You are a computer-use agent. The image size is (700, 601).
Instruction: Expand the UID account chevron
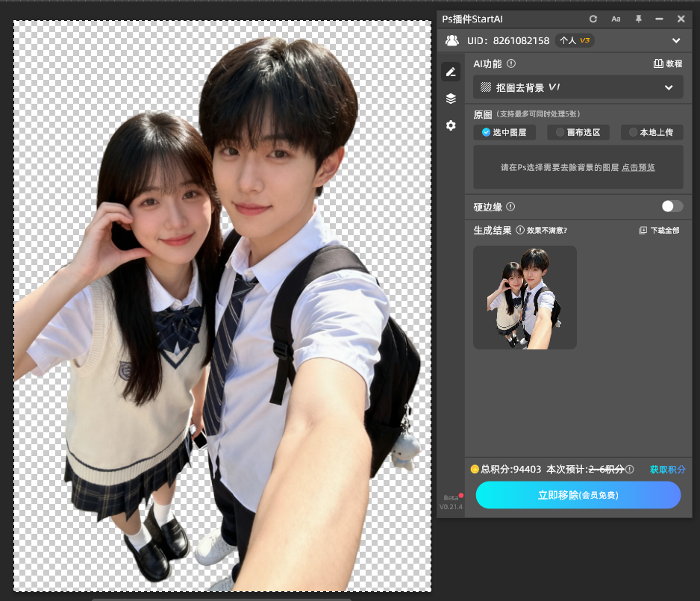[676, 41]
